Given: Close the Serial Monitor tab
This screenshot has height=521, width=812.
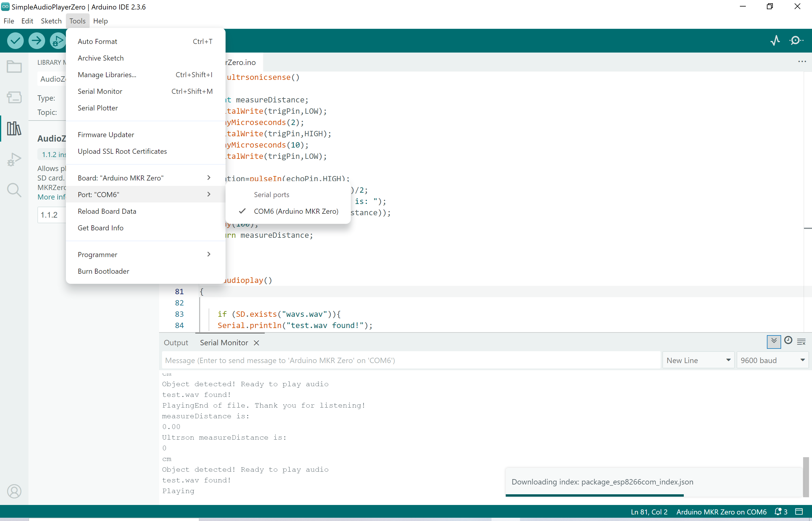Looking at the screenshot, I should 256,343.
